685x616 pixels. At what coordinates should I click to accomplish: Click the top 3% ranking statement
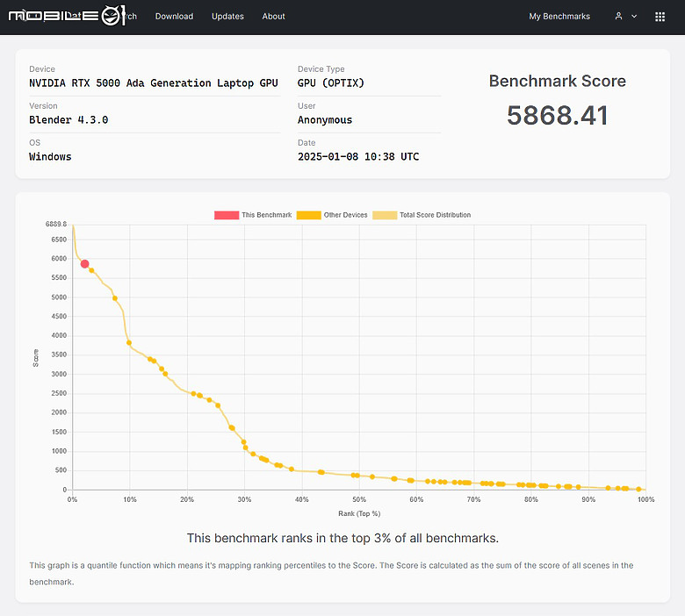342,538
